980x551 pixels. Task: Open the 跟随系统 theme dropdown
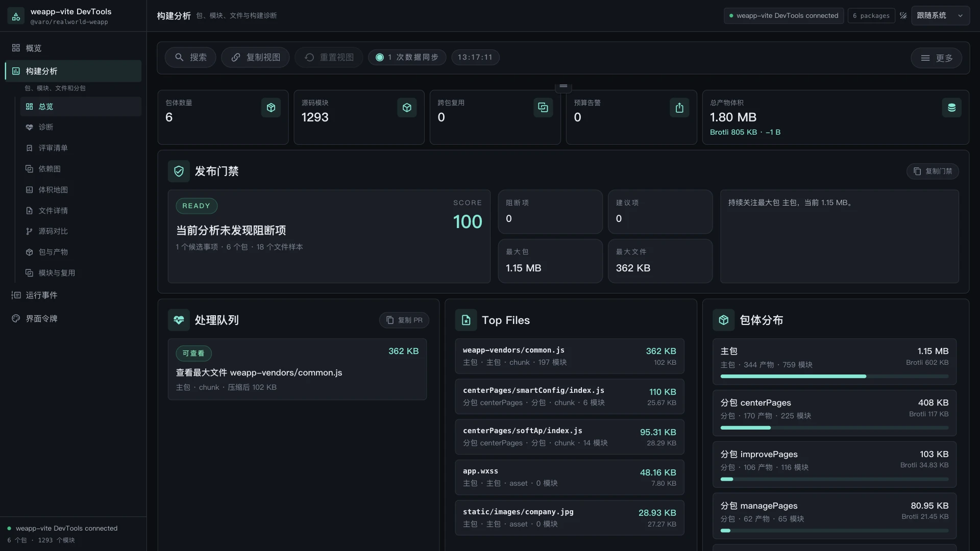pos(940,16)
